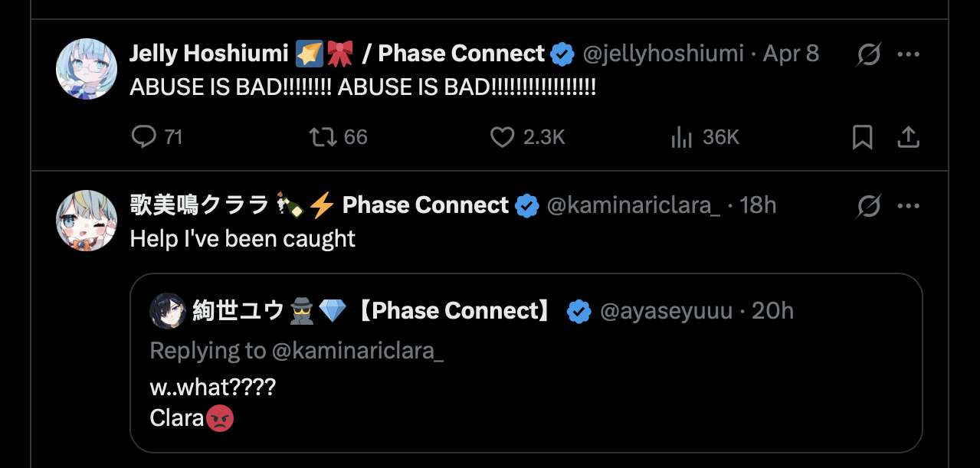
Task: Click Grok icon on Jelly Hoshiumi's tweet
Action: point(869,54)
